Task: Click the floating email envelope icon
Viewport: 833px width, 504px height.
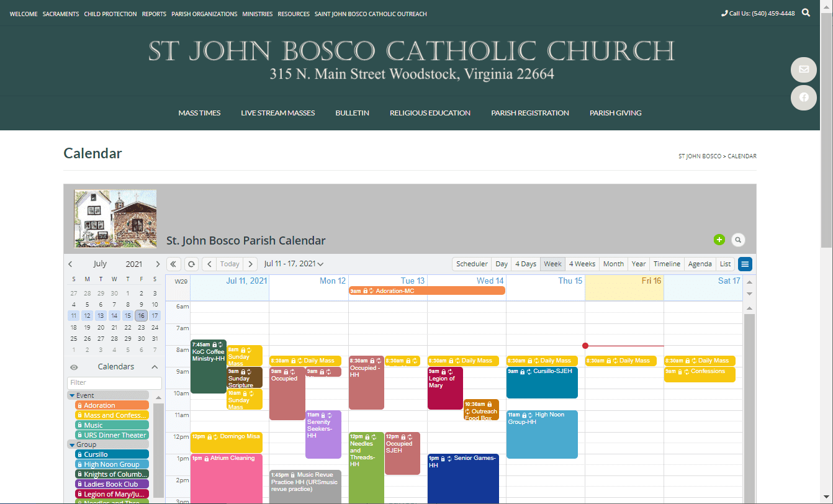Action: tap(803, 70)
